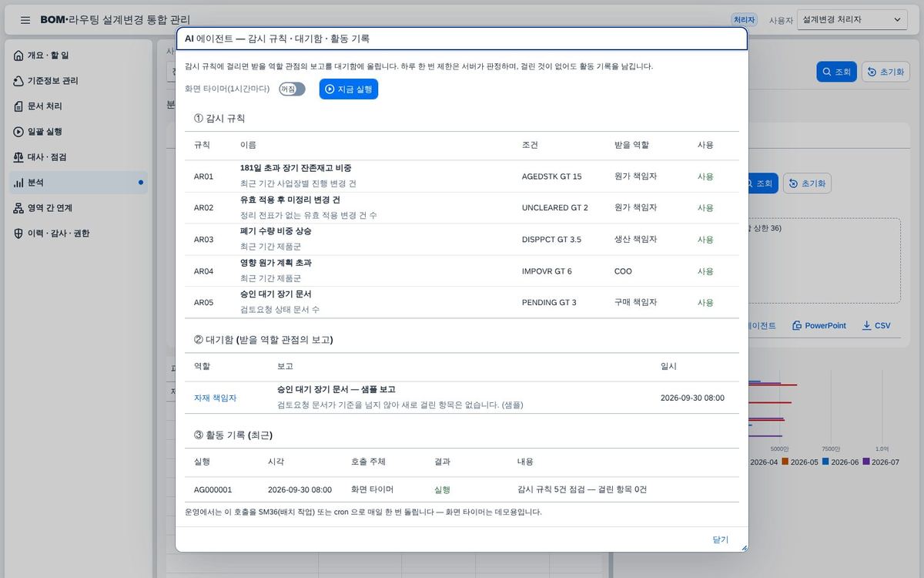Open 이력·감사·권한 menu item

79,234
